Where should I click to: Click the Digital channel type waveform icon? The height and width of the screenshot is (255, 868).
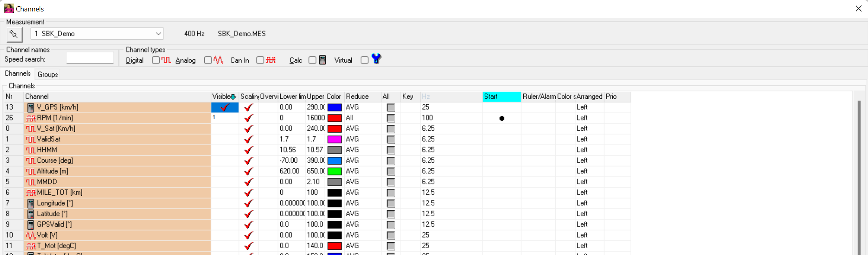point(166,60)
